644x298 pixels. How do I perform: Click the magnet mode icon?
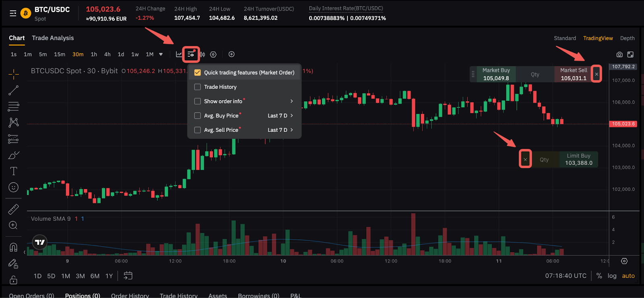point(13,247)
